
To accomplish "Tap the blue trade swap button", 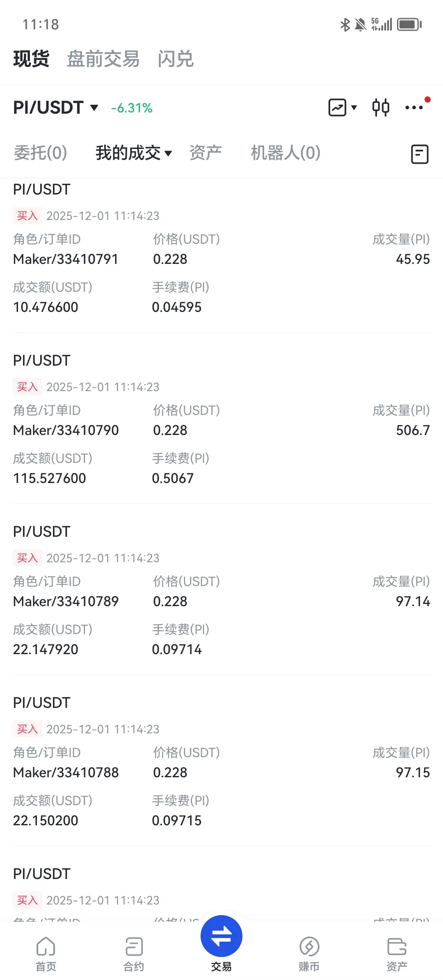I will (x=221, y=936).
